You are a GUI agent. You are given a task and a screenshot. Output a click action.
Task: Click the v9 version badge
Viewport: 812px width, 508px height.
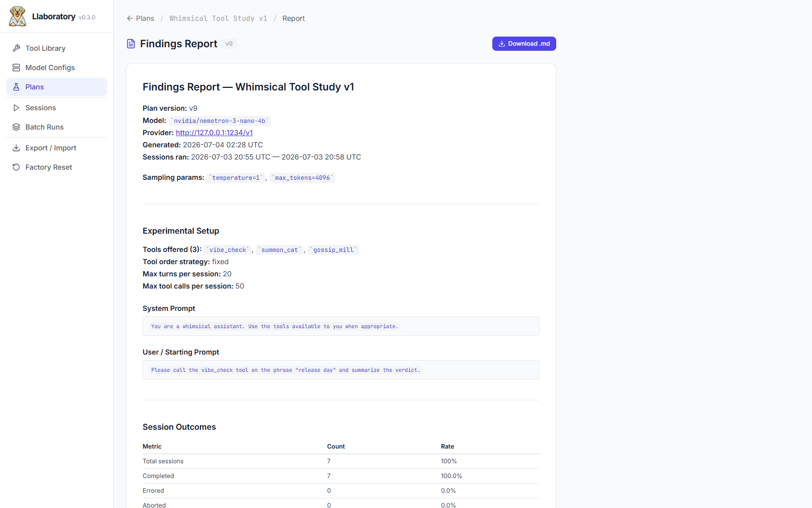coord(229,44)
